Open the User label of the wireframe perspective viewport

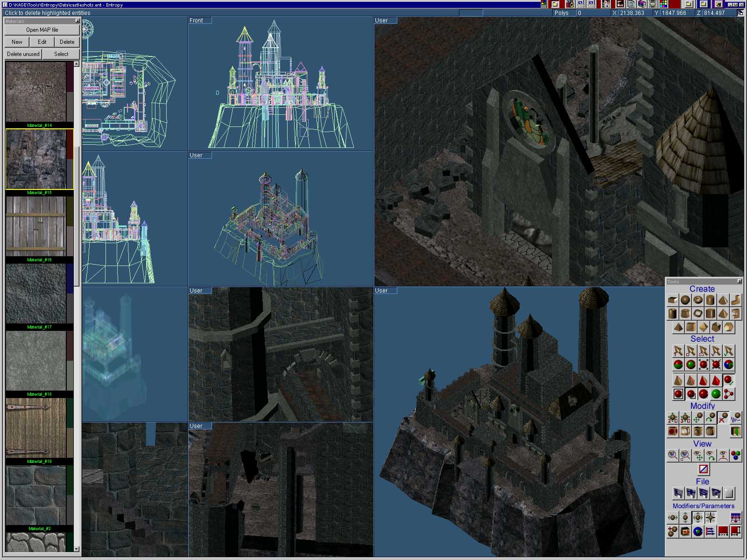coord(200,155)
